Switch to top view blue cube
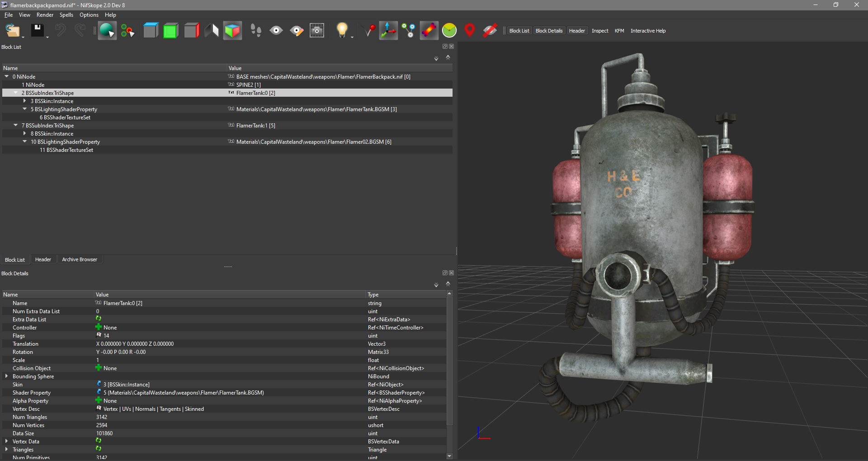 pyautogui.click(x=151, y=31)
